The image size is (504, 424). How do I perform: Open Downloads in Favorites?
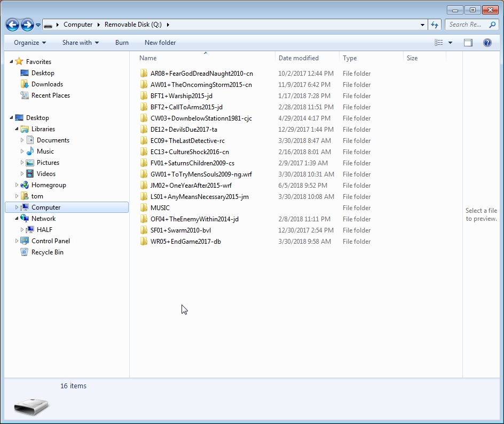click(47, 84)
